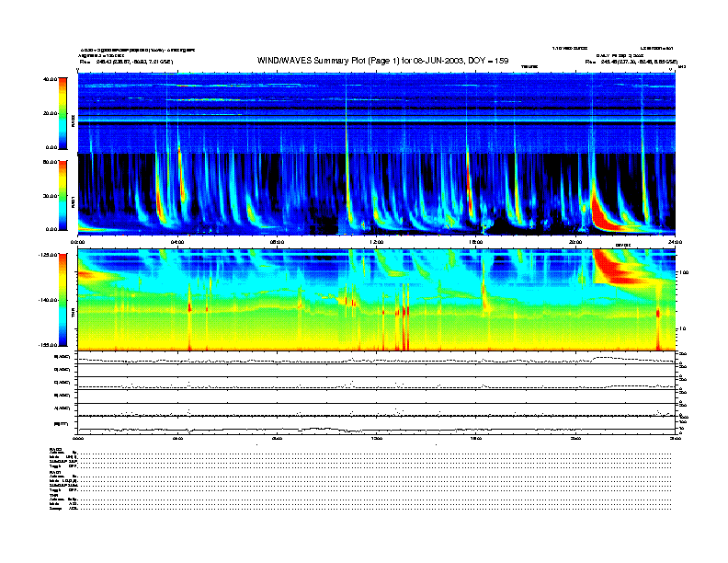The width and height of the screenshot is (728, 563).
Task: Click the -140.00 color scale label
Action: 48,300
